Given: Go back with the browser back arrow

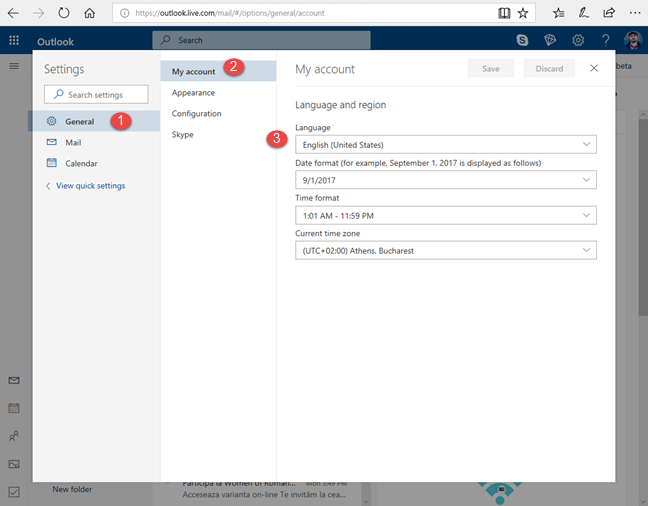Looking at the screenshot, I should [13, 13].
